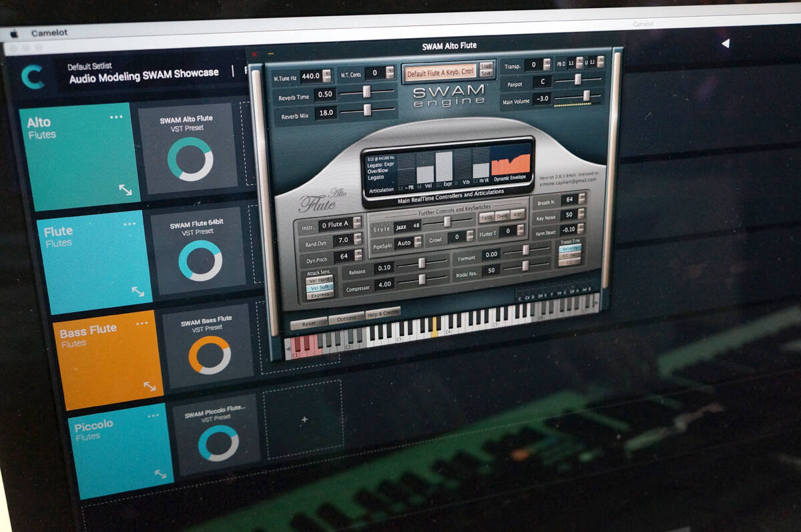The height and width of the screenshot is (532, 801).
Task: Change the PipeSplit Auto selector
Action: [419, 242]
